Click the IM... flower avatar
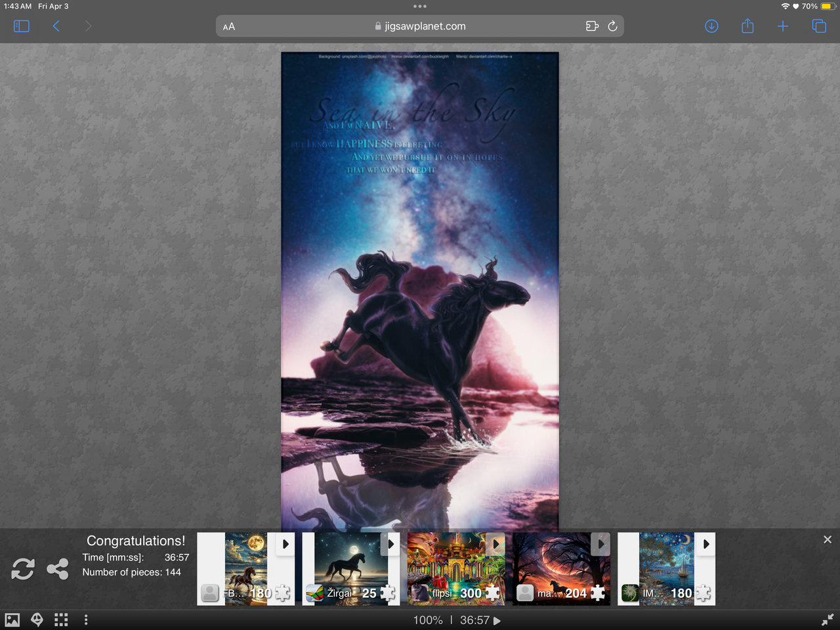This screenshot has height=630, width=840. point(630,593)
